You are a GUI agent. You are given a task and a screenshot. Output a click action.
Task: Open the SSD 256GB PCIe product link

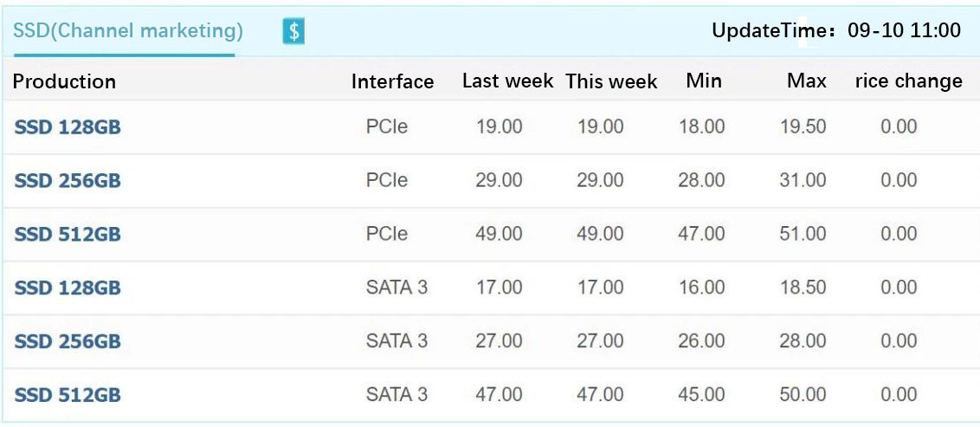click(x=68, y=181)
